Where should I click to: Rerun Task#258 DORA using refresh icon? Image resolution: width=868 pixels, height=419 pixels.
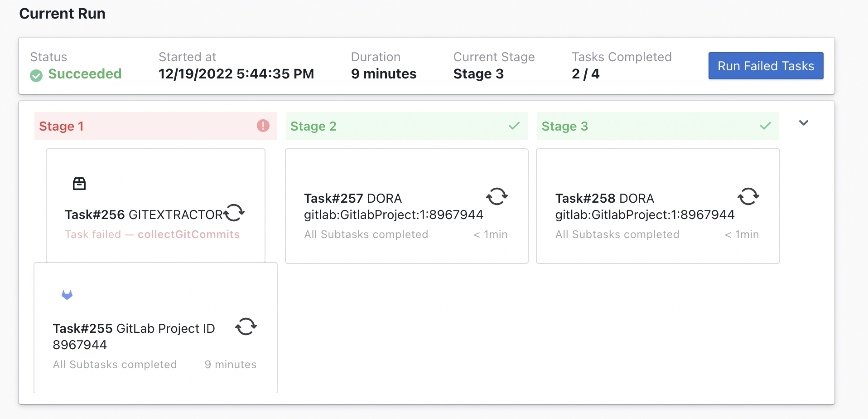[748, 196]
